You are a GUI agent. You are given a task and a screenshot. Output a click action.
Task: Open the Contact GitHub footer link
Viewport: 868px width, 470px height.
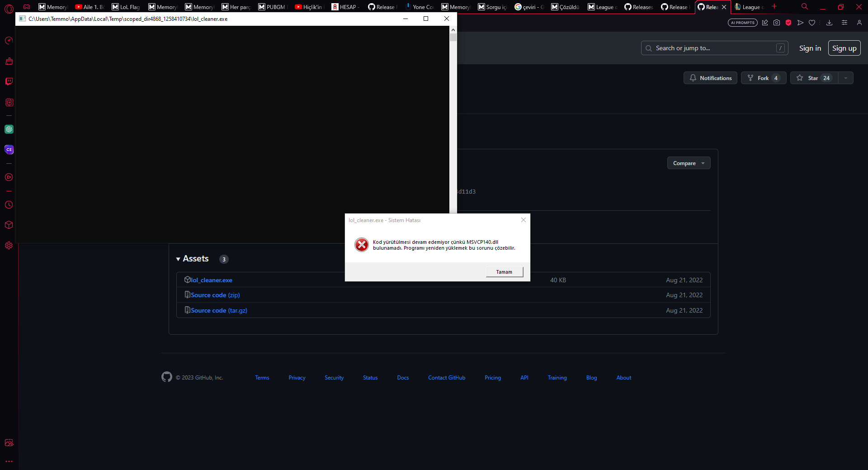point(447,378)
